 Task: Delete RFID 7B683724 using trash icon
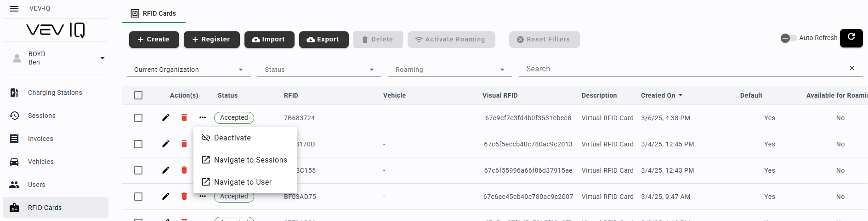(x=184, y=118)
